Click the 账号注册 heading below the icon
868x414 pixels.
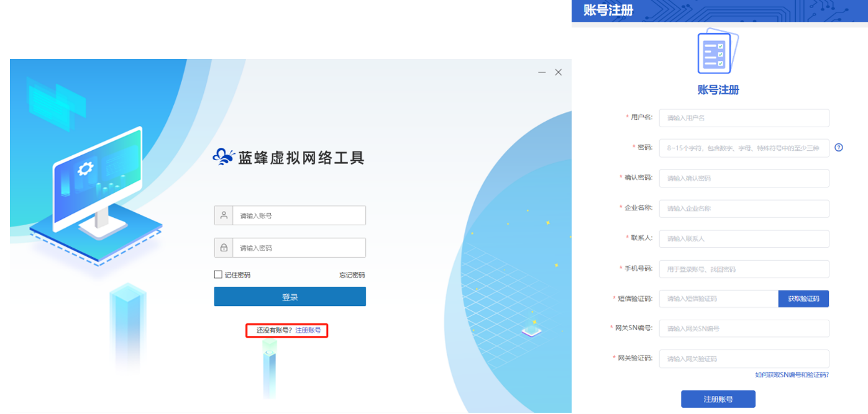coord(718,90)
